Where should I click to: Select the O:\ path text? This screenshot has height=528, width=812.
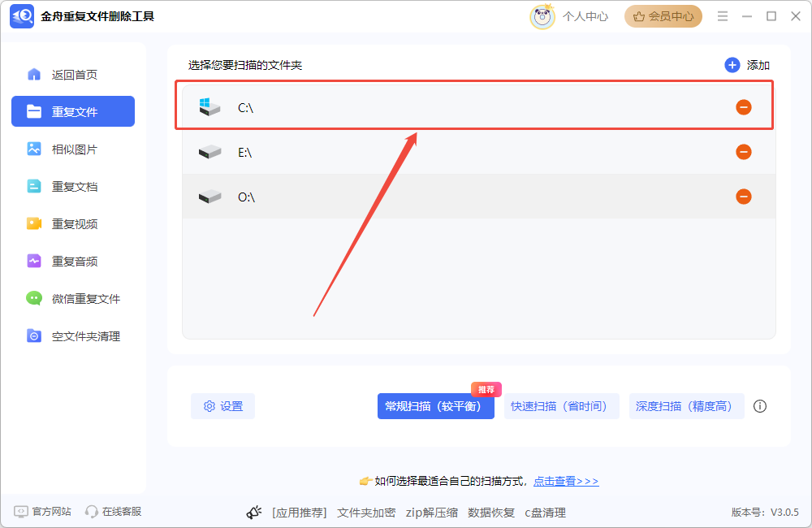tap(247, 197)
